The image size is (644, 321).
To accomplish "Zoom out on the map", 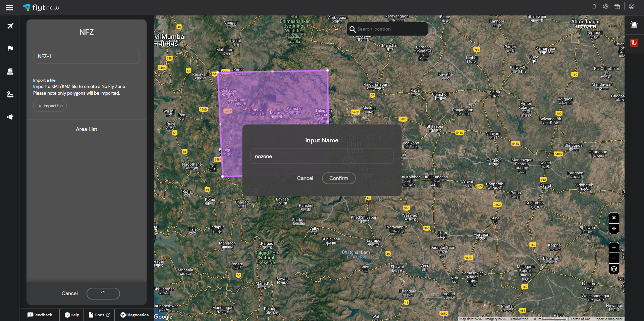I will (x=613, y=258).
